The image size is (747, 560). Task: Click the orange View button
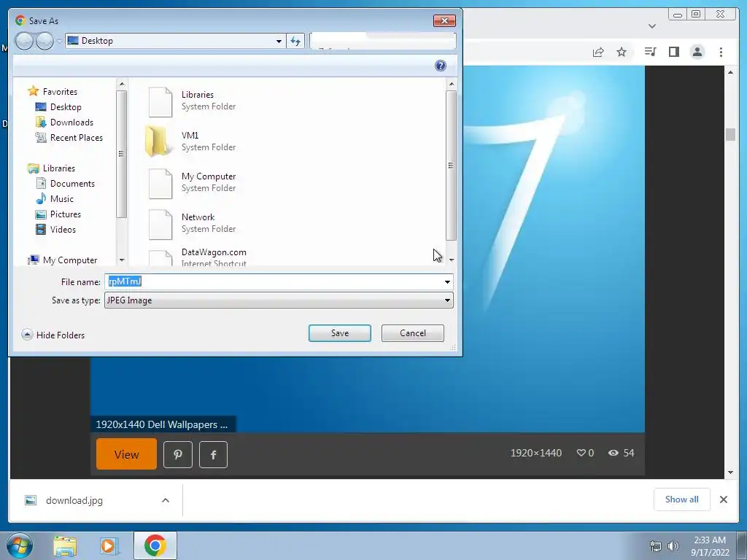pos(126,454)
